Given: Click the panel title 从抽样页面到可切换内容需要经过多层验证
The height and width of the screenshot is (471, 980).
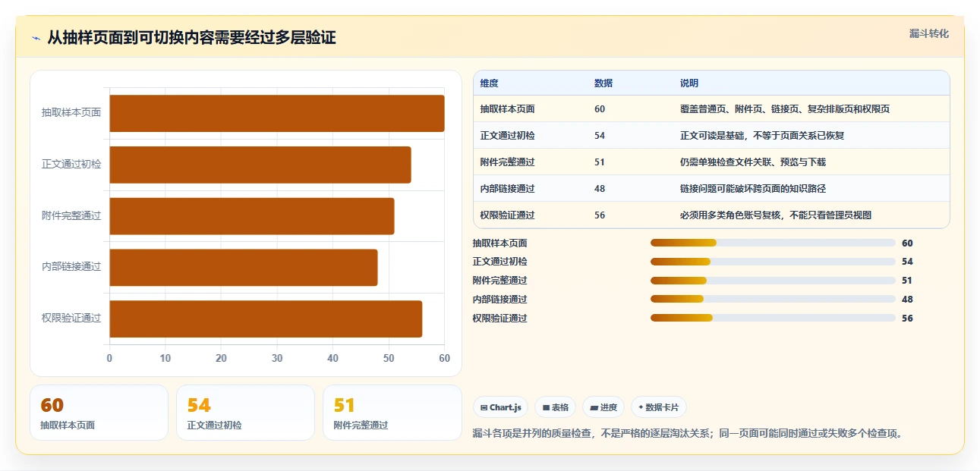Looking at the screenshot, I should [191, 38].
